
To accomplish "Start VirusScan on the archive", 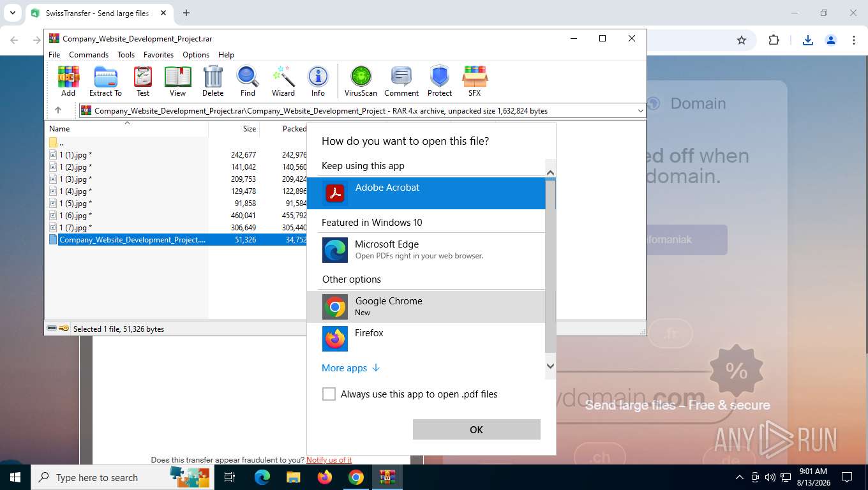I will 361,81.
